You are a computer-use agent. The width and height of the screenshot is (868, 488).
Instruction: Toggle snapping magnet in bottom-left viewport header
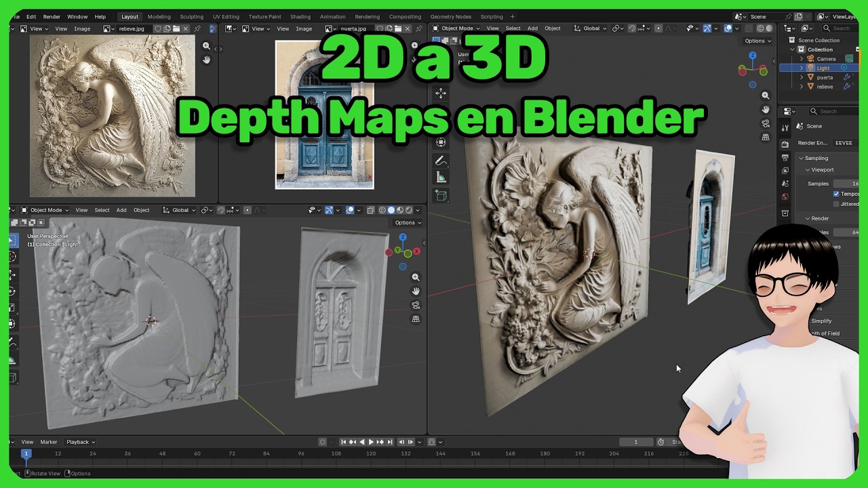pyautogui.click(x=221, y=210)
